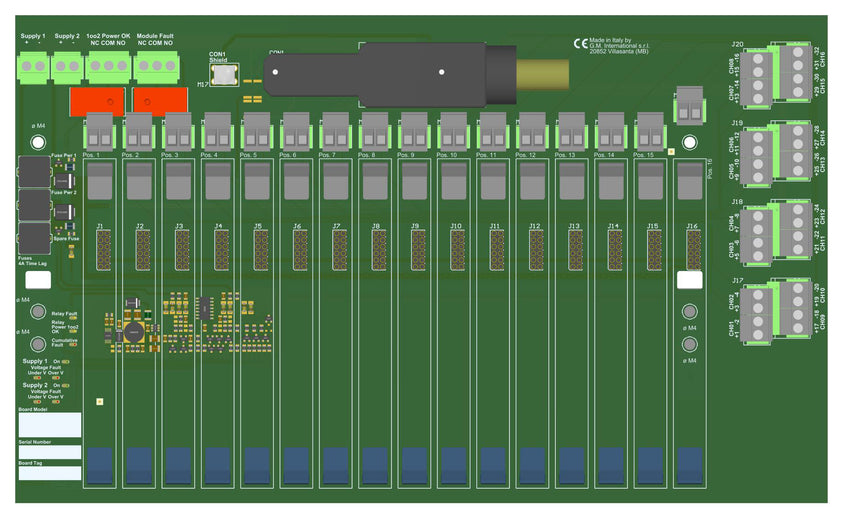Click the Supply 1 On LED
The height and width of the screenshot is (509, 850).
66,361
